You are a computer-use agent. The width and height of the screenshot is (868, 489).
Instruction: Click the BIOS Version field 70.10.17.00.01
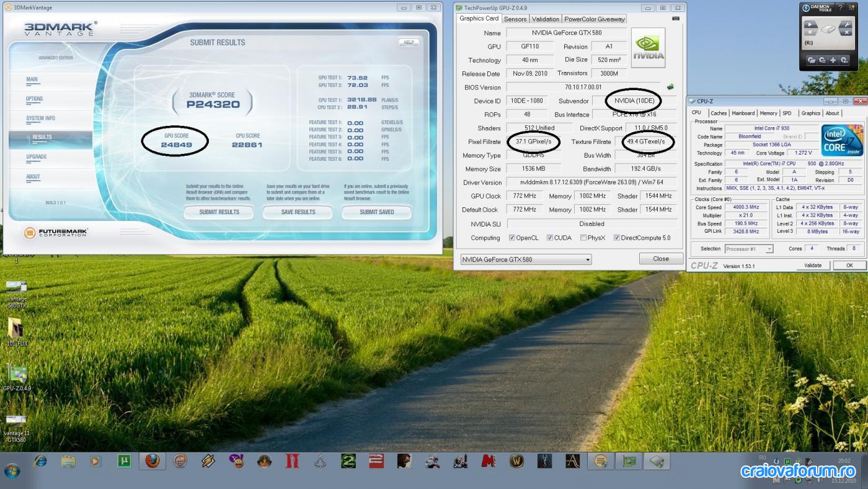click(x=583, y=87)
